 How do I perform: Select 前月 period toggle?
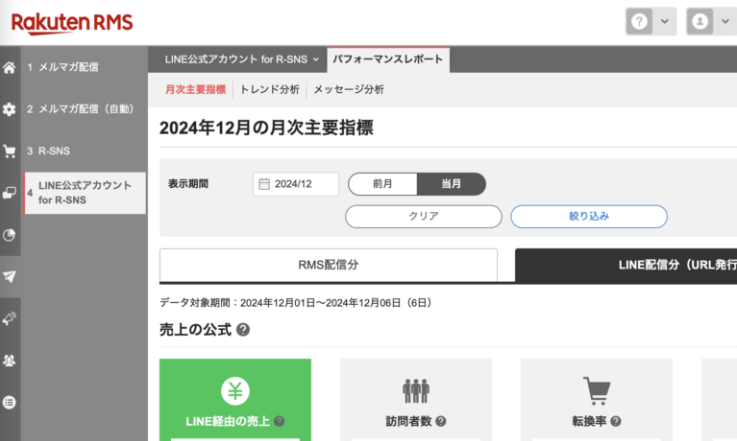[383, 184]
